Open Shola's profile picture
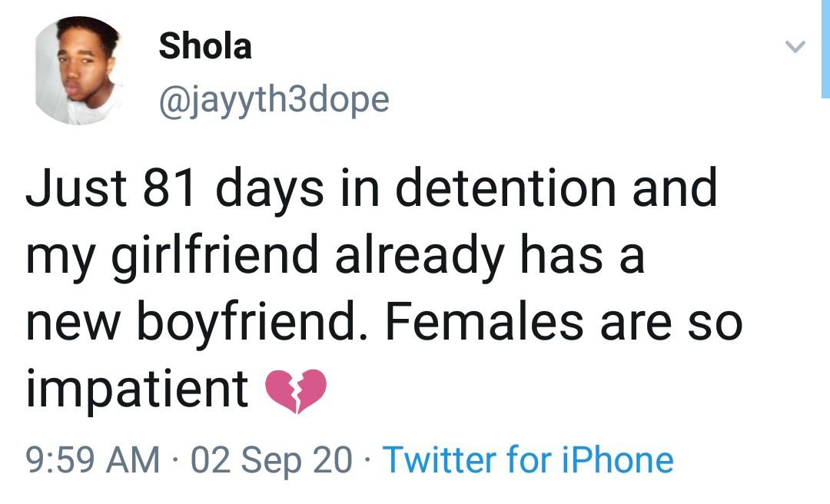Viewport: 830px width, 504px height. click(79, 71)
